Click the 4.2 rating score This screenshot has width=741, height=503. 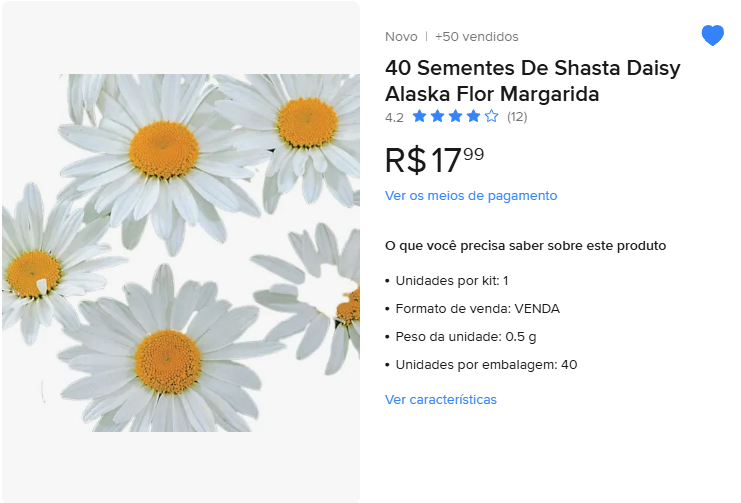pos(394,117)
